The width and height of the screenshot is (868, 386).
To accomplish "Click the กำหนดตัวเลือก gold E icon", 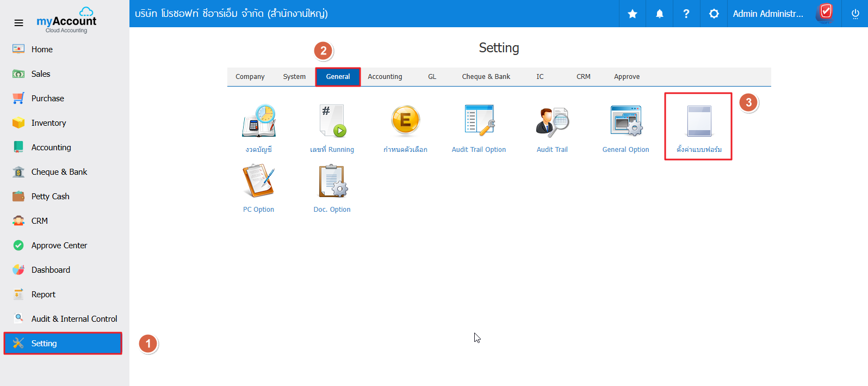I will [405, 120].
